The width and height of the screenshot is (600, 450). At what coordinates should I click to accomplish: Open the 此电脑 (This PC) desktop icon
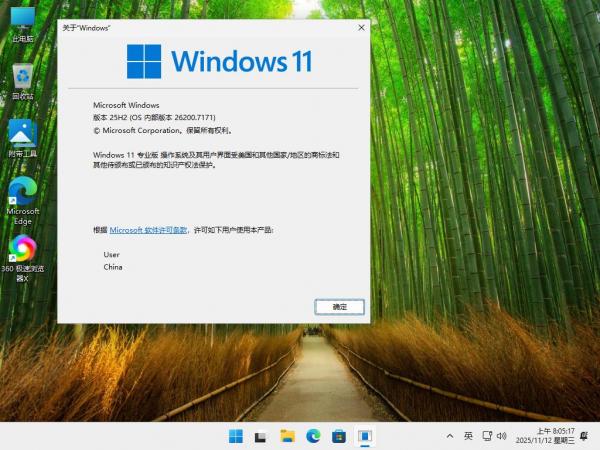point(22,22)
